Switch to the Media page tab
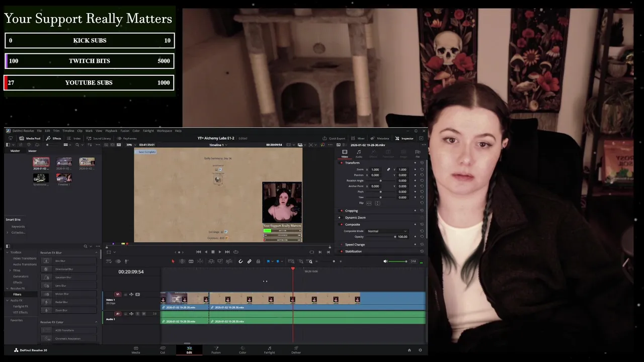Viewport: 644px width, 362px height. click(x=136, y=350)
